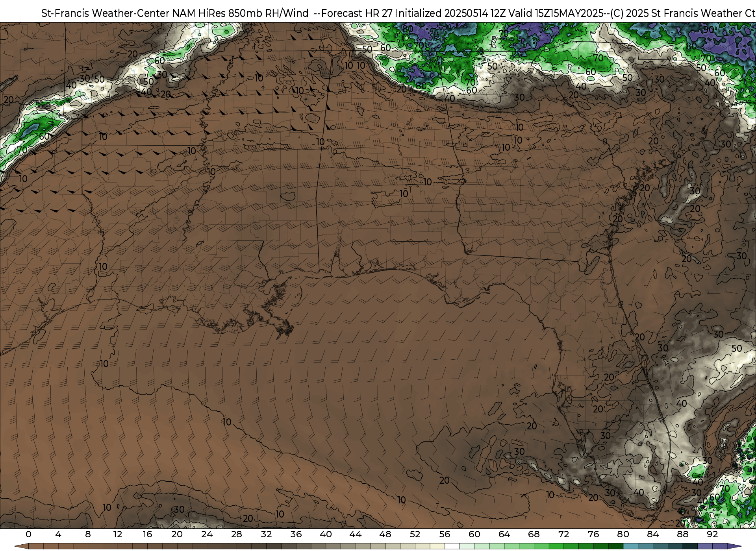The height and width of the screenshot is (551, 756).
Task: Click the '90' contour label on the map
Action: tap(708, 30)
